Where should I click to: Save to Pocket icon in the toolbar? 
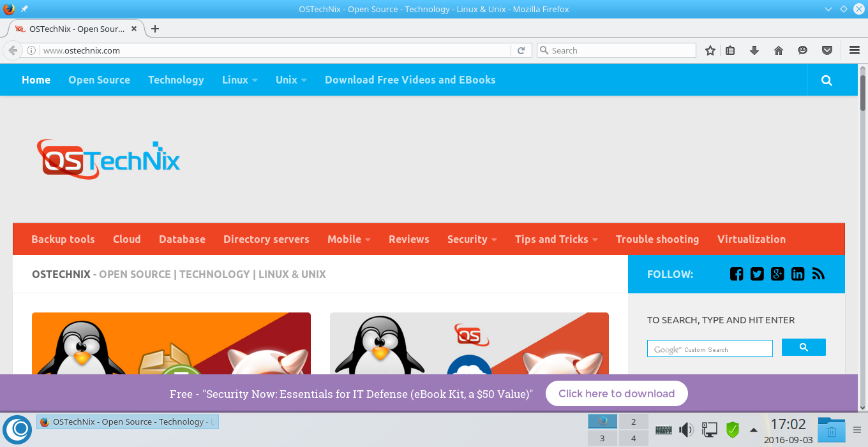click(827, 50)
